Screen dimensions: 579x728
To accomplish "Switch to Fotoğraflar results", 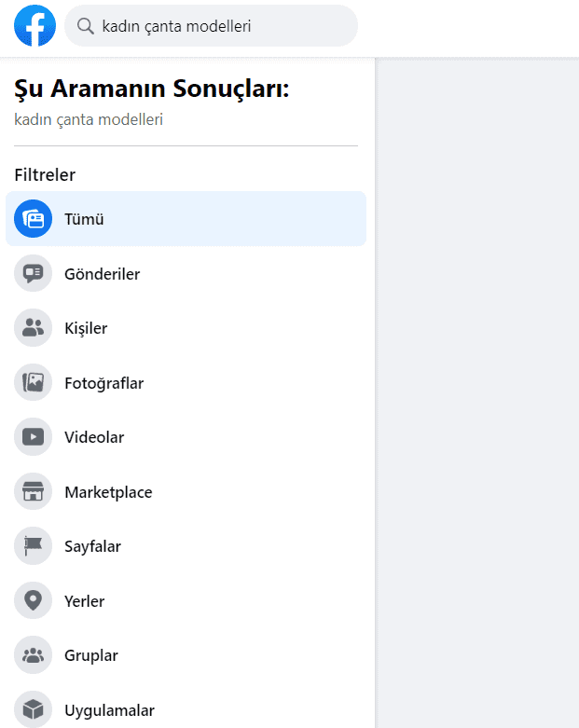I will 104,383.
